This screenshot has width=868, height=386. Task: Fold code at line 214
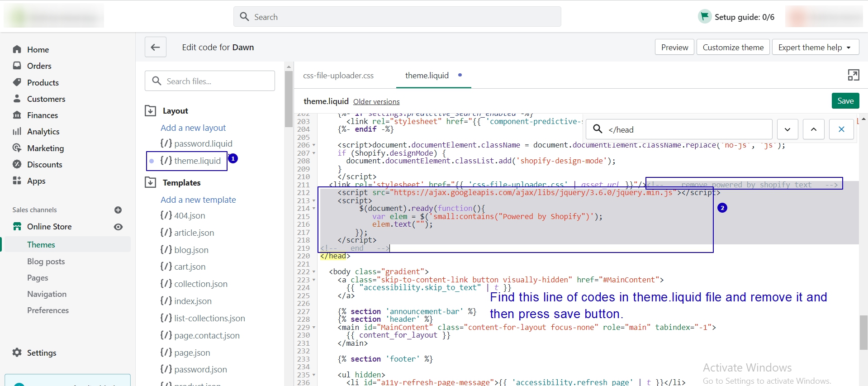pyautogui.click(x=314, y=209)
